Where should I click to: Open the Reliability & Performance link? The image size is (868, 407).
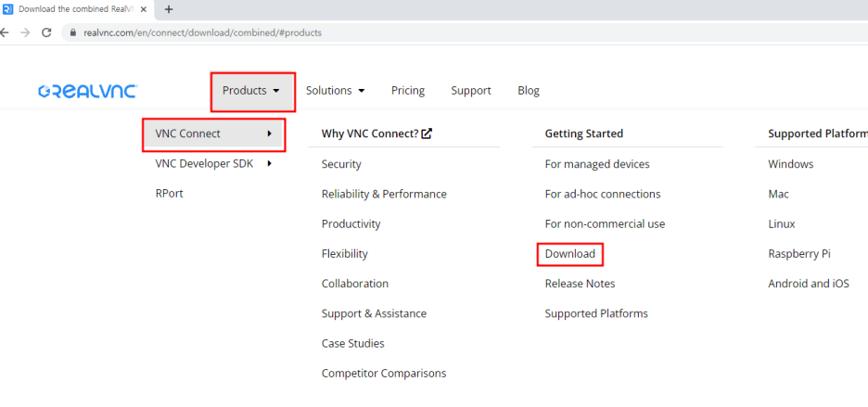click(384, 194)
